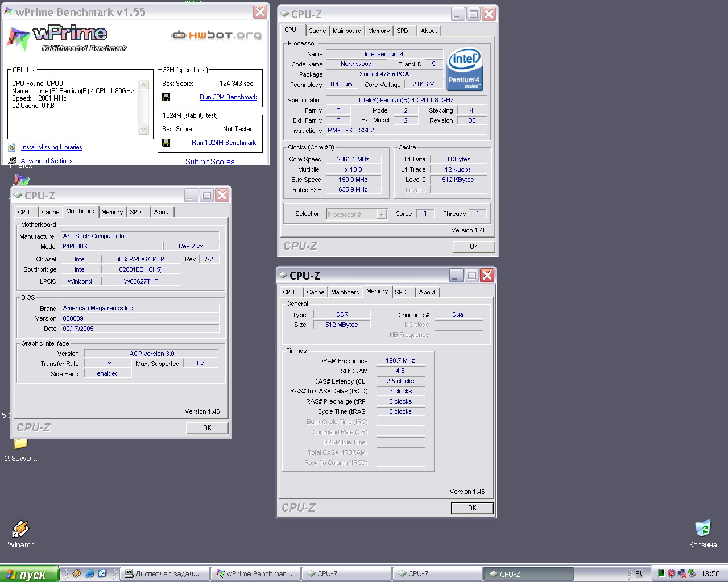This screenshot has height=582, width=728.
Task: Click the CPU List scrollbar down arrow
Action: tap(143, 130)
